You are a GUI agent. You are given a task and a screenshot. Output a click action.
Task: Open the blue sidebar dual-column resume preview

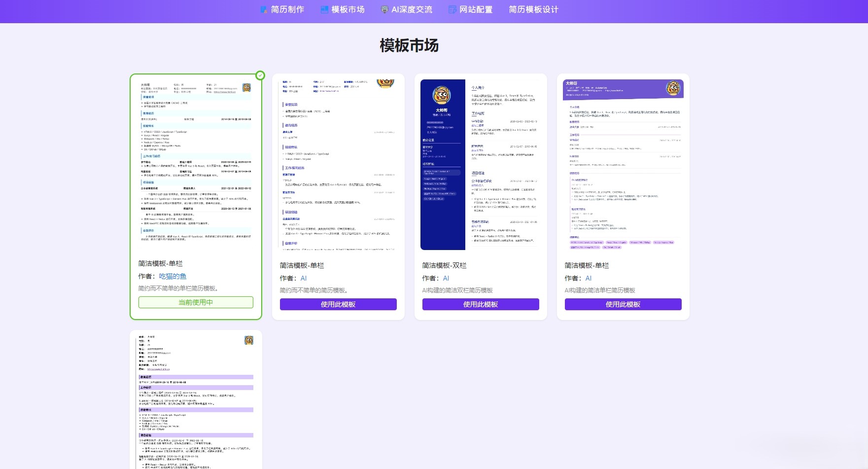coord(481,165)
